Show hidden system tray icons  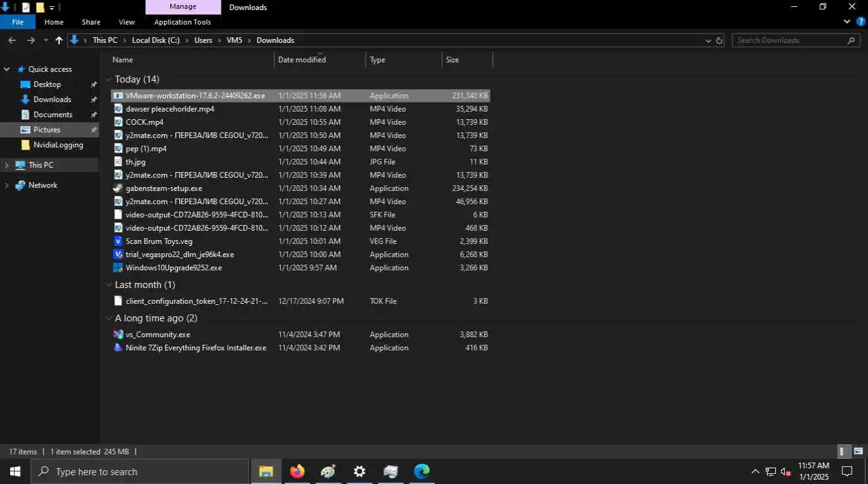click(755, 471)
